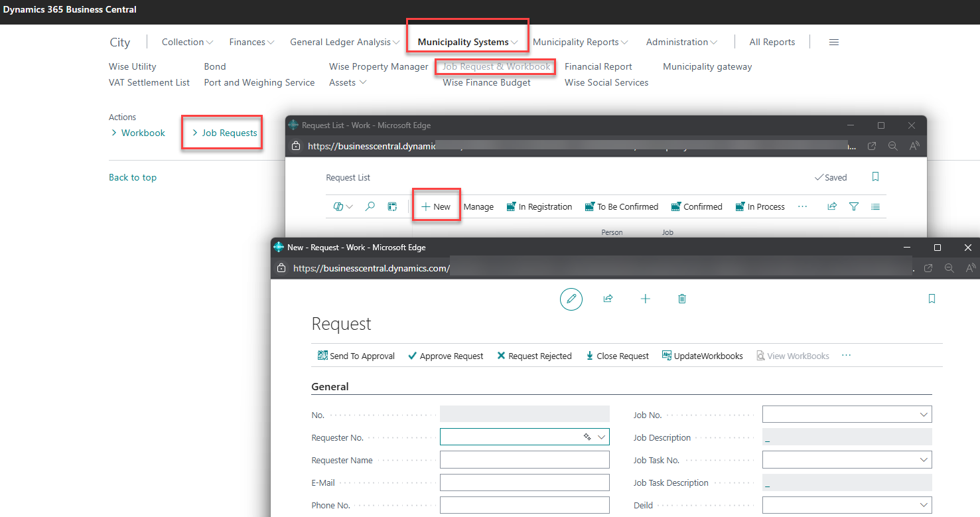Click Send To Approval on the Request
The height and width of the screenshot is (517, 980).
pyautogui.click(x=356, y=356)
